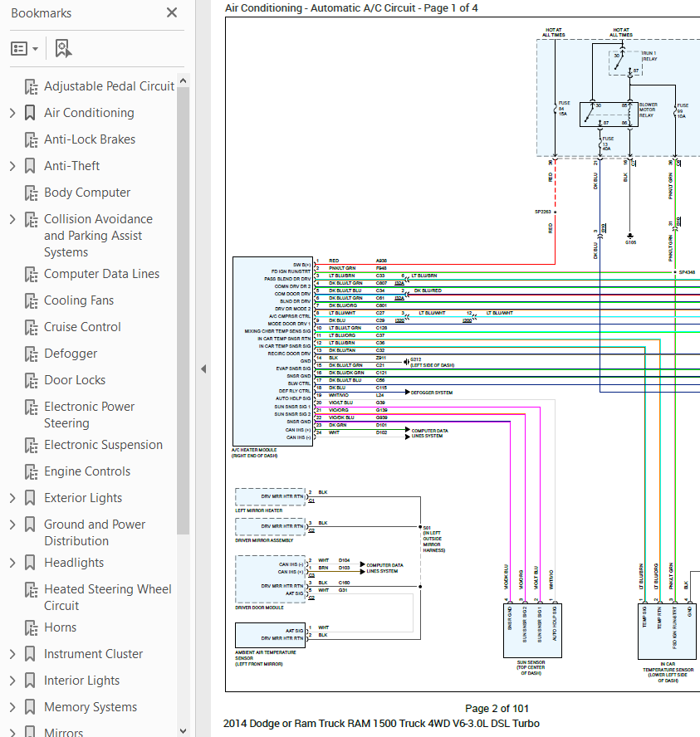The width and height of the screenshot is (700, 737).
Task: Go to the Computer Data Lines bookmark
Action: pos(101,274)
